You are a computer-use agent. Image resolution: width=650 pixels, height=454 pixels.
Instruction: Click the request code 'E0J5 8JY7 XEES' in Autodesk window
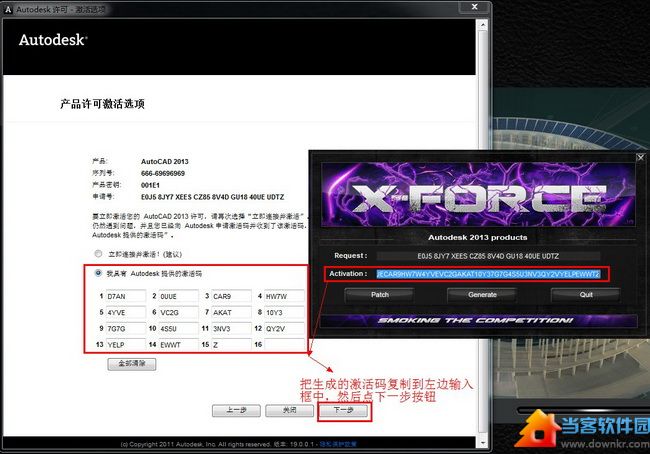[166, 197]
